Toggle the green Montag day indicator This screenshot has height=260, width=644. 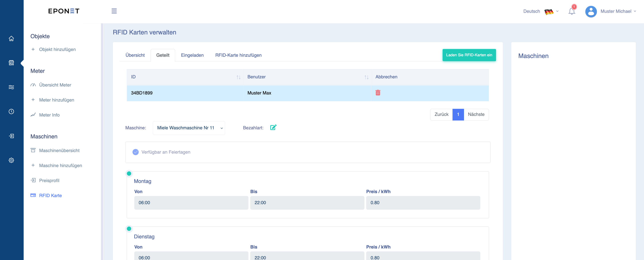click(x=129, y=173)
